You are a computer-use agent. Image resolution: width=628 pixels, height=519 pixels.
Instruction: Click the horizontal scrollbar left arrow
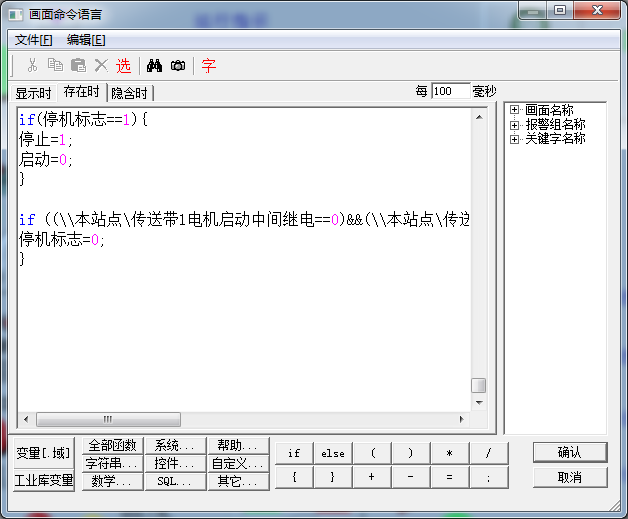coord(26,419)
